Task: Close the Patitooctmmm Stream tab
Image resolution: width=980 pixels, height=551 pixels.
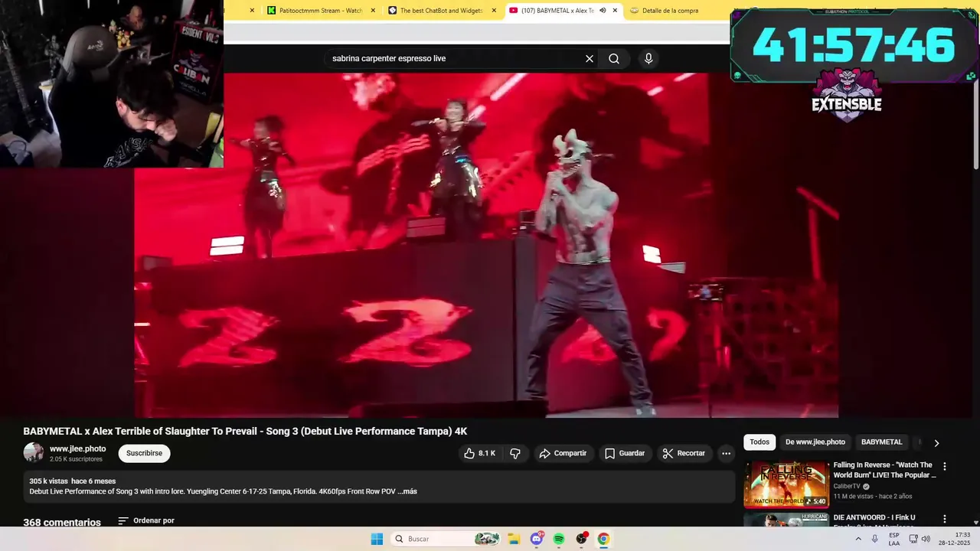Action: [373, 11]
